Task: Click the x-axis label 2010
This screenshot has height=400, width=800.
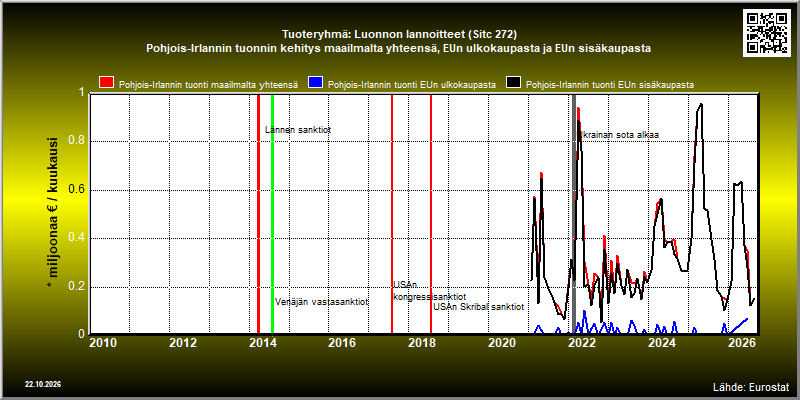Action: point(103,343)
